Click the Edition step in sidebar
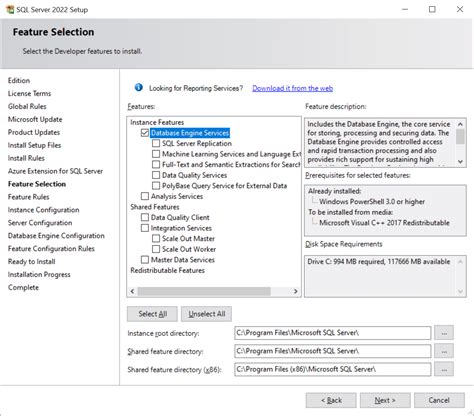This screenshot has height=416, width=474. (19, 80)
